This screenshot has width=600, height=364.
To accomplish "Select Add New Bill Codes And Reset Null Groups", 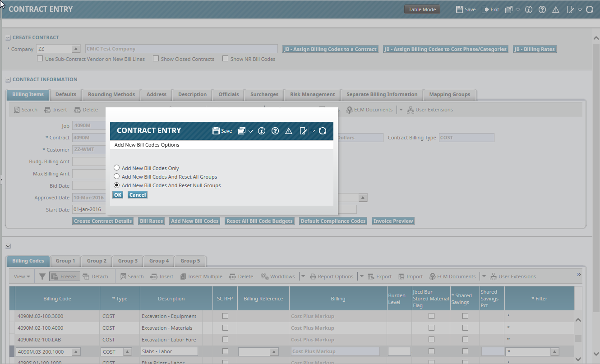I will (x=117, y=185).
